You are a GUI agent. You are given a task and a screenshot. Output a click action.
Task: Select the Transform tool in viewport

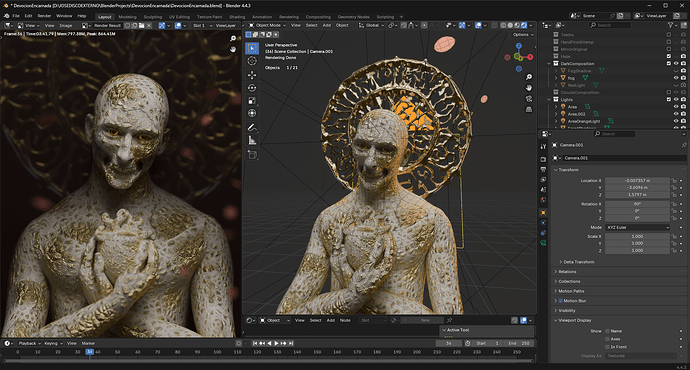252,114
